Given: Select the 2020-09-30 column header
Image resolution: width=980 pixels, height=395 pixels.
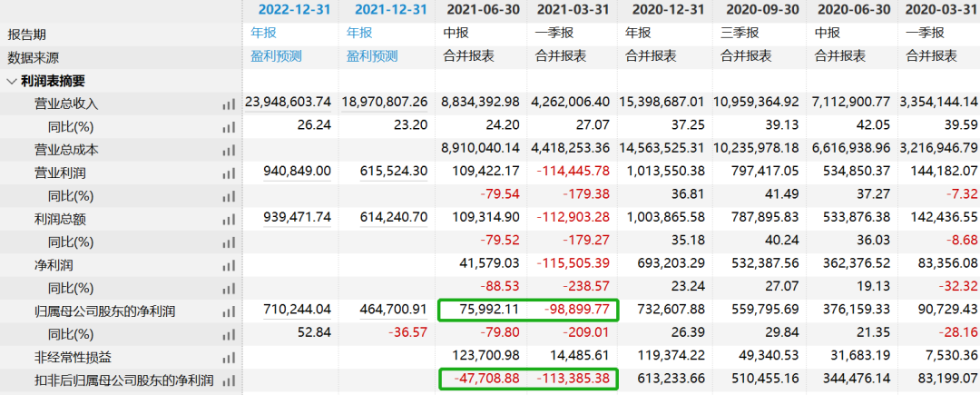Looking at the screenshot, I should coord(762,9).
